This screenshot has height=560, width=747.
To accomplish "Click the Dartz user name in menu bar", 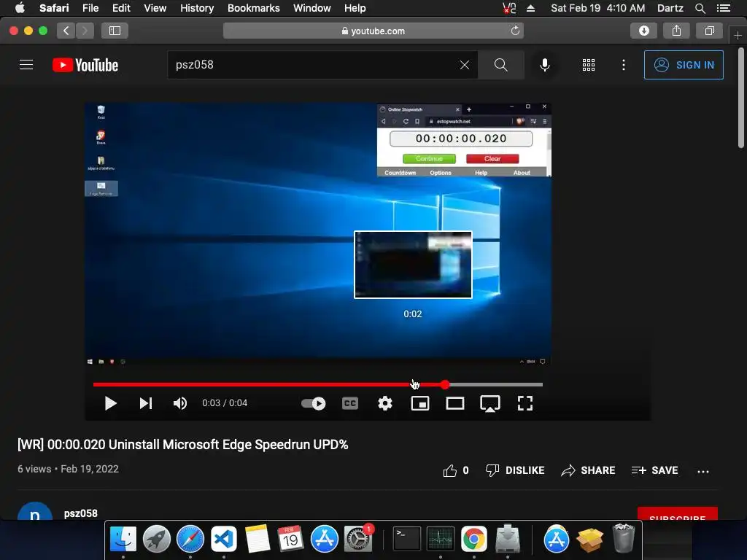I will (670, 8).
